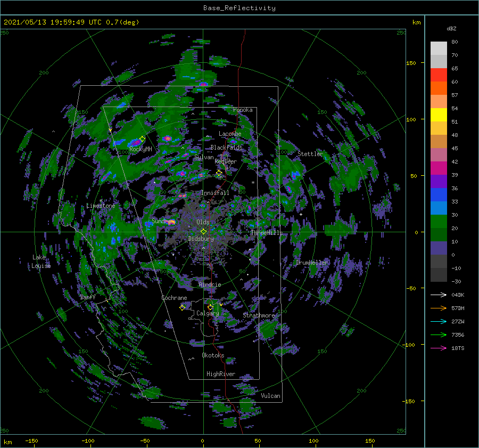479x448 pixels.
Task: Click the orange 57DM arrow in legend
Action: [x=439, y=308]
